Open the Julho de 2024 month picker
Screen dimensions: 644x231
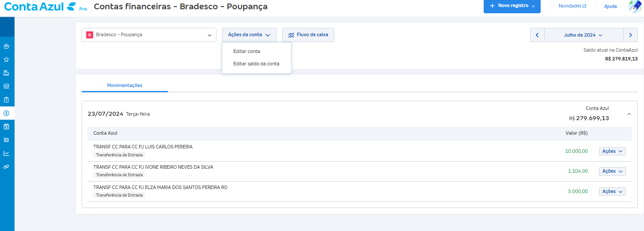pos(583,35)
